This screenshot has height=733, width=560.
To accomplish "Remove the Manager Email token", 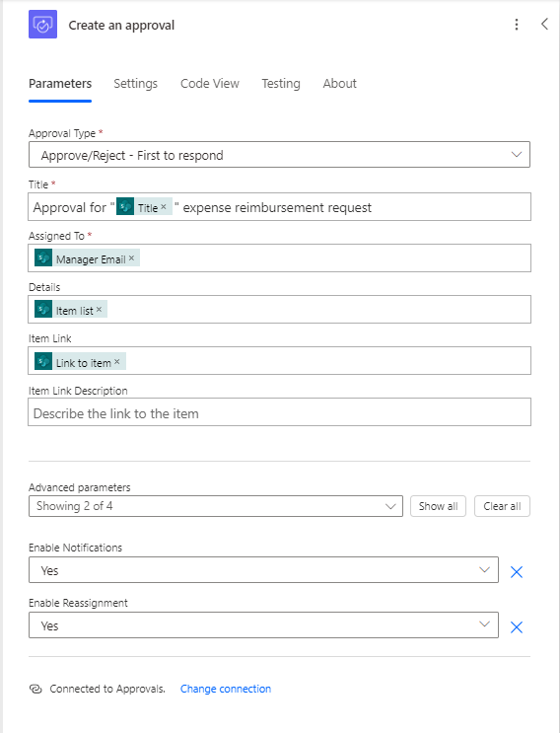I will coord(132,258).
